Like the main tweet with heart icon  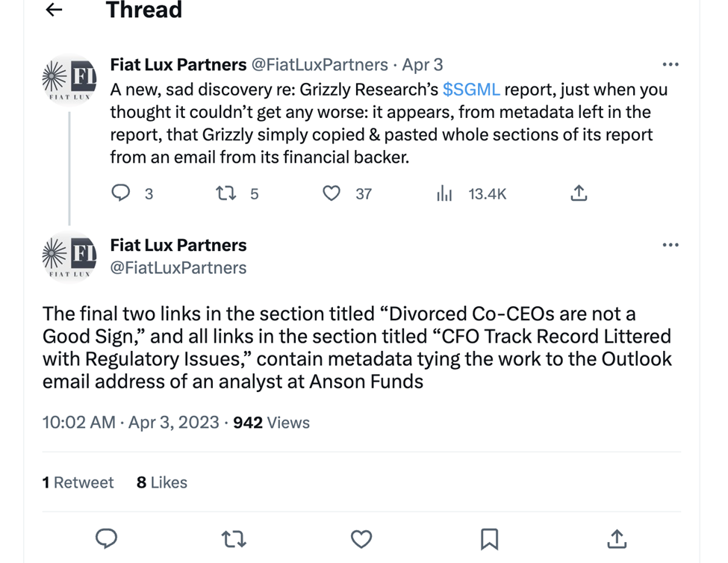click(361, 538)
